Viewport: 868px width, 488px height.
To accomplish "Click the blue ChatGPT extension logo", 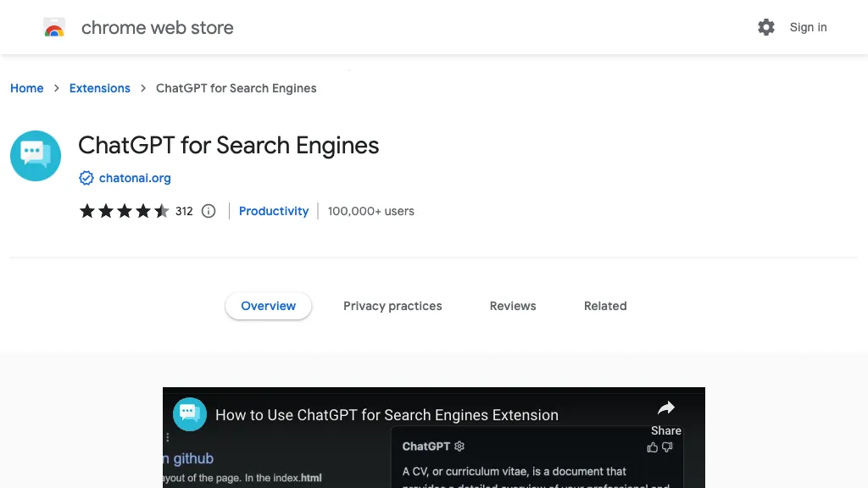I will 35,155.
